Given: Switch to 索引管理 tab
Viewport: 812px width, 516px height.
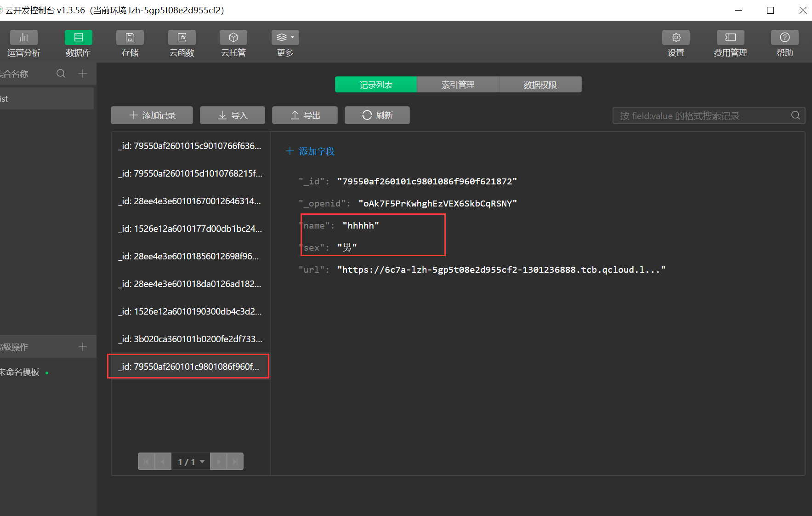Looking at the screenshot, I should click(458, 85).
